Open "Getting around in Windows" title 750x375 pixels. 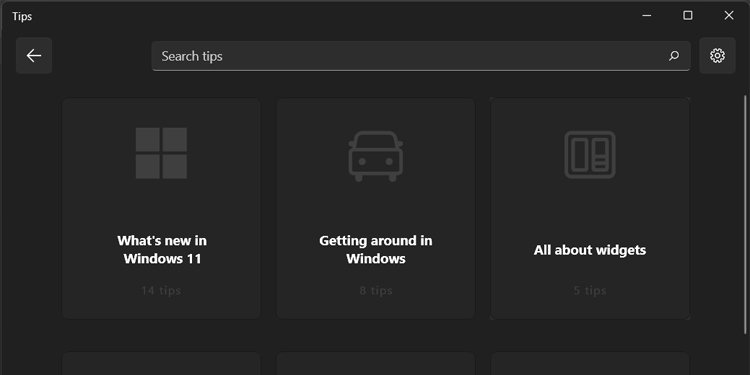(x=375, y=250)
